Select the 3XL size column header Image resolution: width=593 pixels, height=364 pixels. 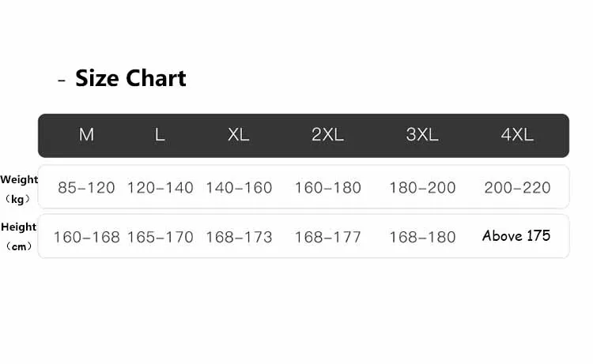(x=422, y=135)
